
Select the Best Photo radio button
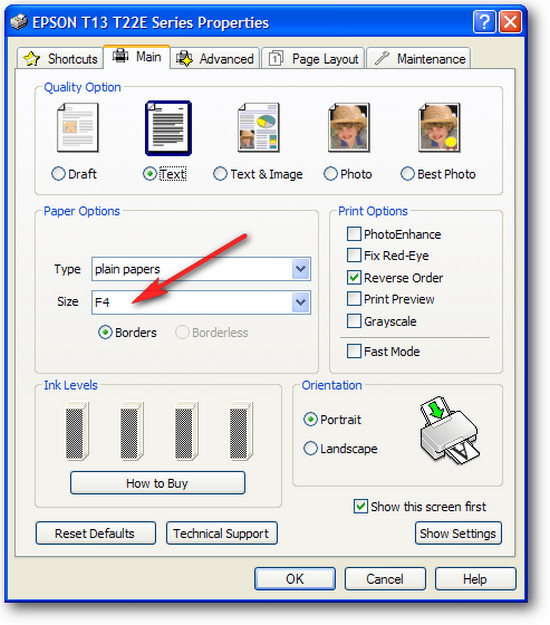pyautogui.click(x=407, y=174)
